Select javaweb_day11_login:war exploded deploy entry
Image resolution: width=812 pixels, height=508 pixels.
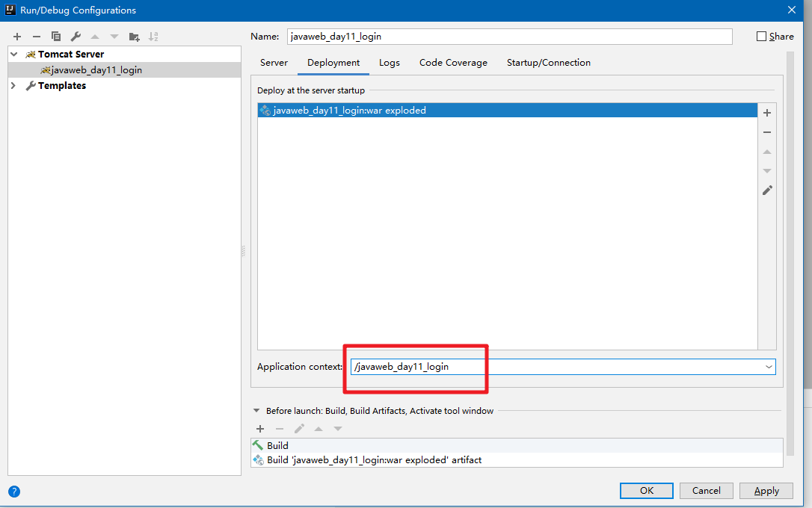(508, 110)
